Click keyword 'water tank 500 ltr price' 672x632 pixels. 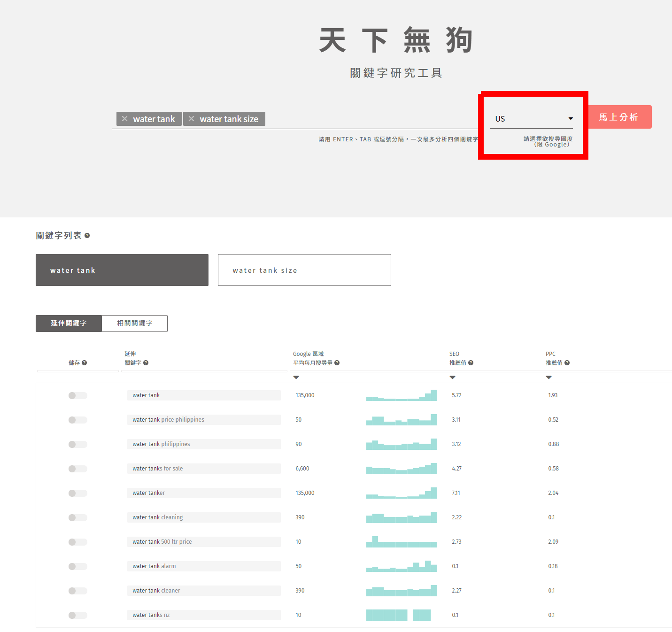[204, 542]
